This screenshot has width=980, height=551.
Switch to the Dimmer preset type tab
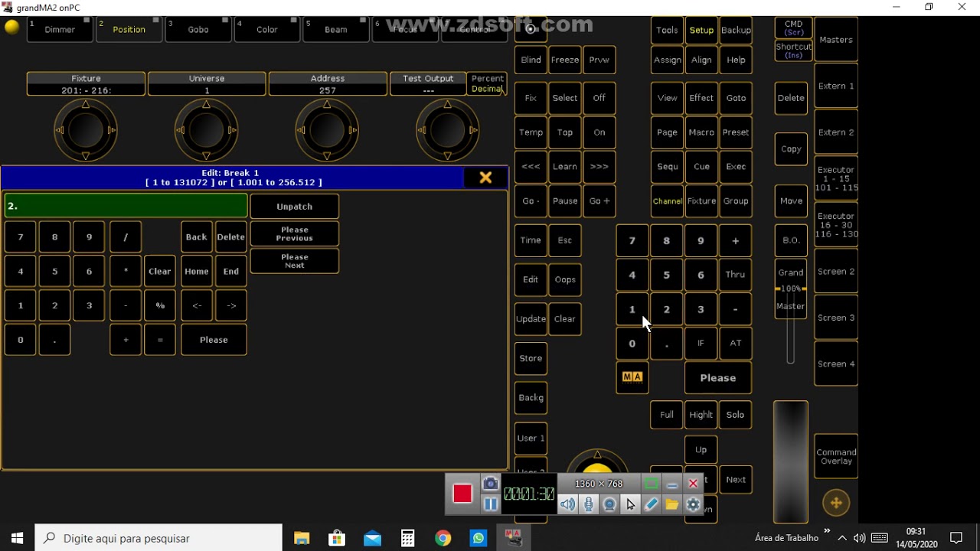click(x=58, y=29)
